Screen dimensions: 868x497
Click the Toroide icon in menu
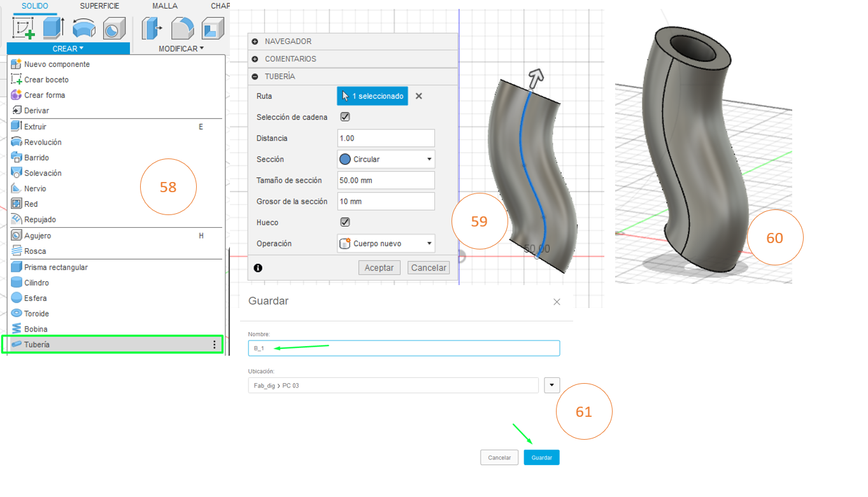(x=17, y=313)
